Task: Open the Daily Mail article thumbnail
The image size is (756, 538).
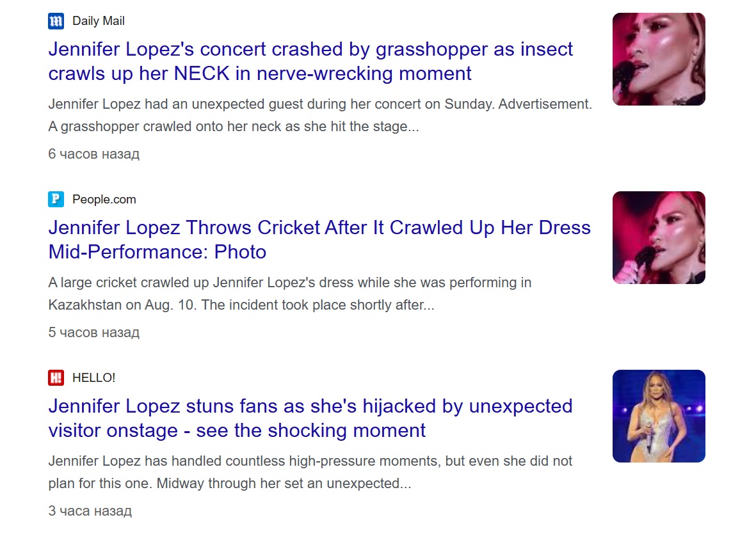Action: tap(659, 59)
